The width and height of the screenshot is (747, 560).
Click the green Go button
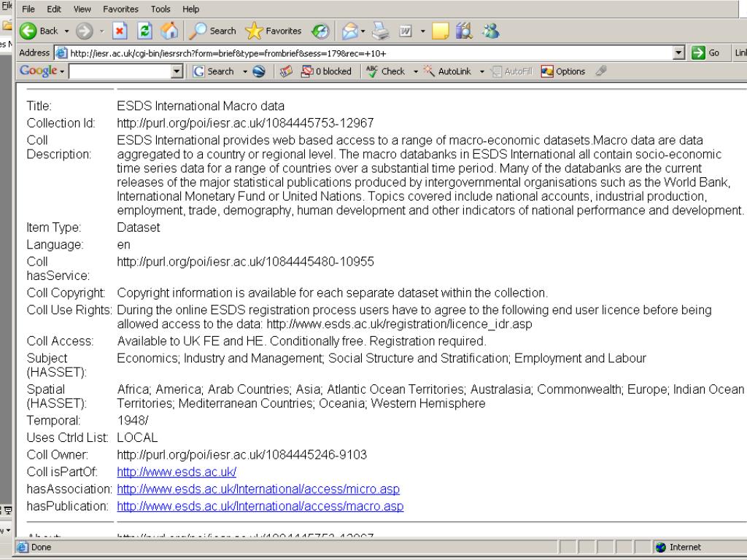click(x=706, y=52)
